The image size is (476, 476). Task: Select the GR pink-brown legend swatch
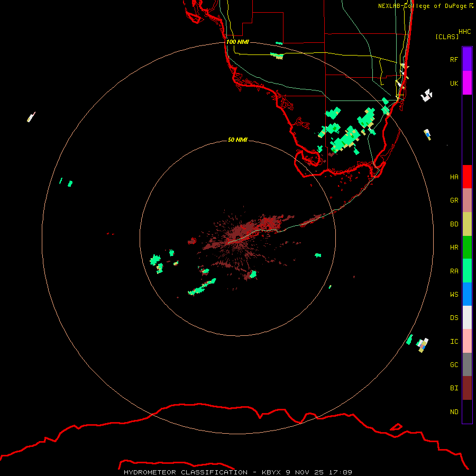click(x=467, y=200)
